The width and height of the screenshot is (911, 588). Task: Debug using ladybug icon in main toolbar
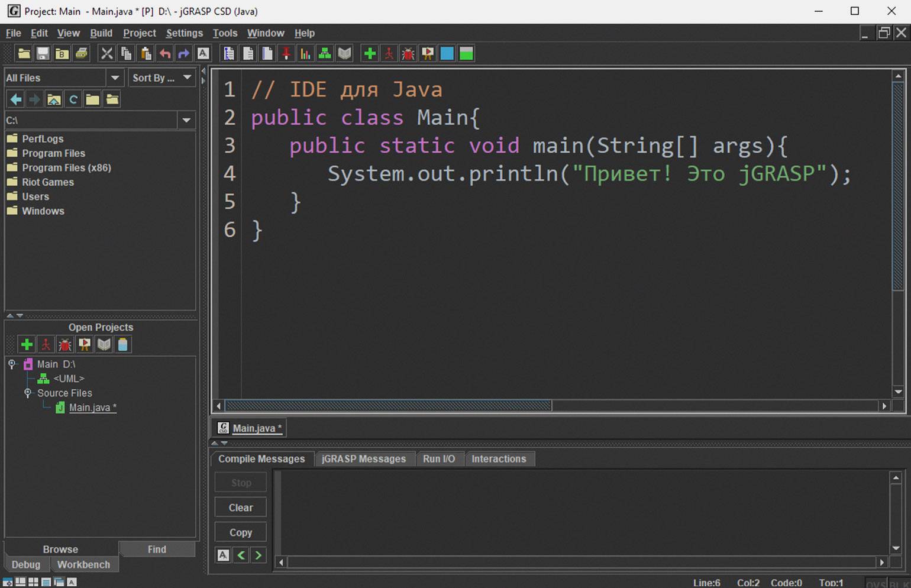tap(408, 54)
